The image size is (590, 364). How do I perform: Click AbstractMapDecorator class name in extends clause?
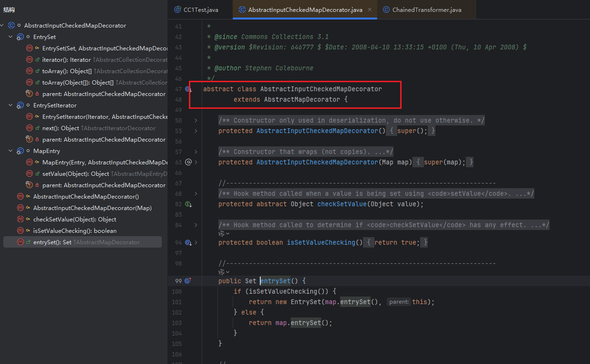click(302, 99)
